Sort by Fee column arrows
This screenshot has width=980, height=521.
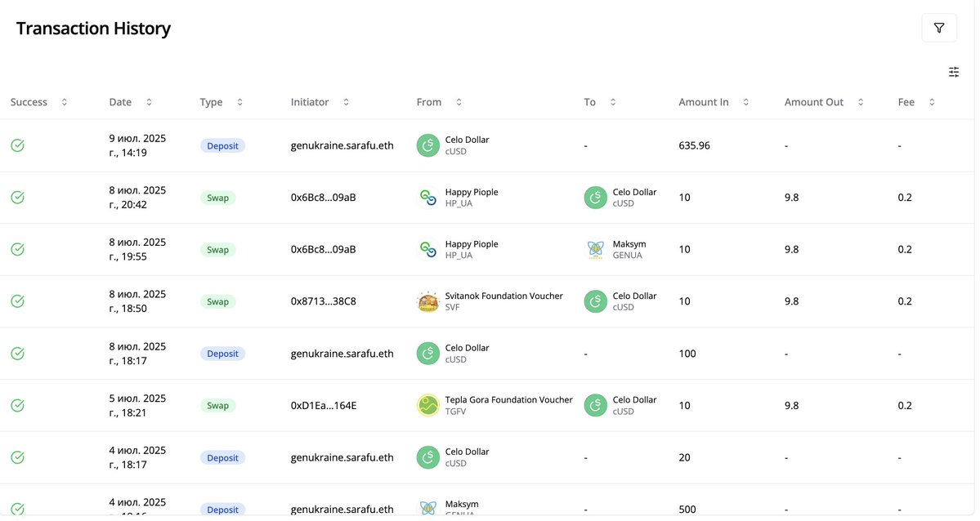click(x=932, y=102)
